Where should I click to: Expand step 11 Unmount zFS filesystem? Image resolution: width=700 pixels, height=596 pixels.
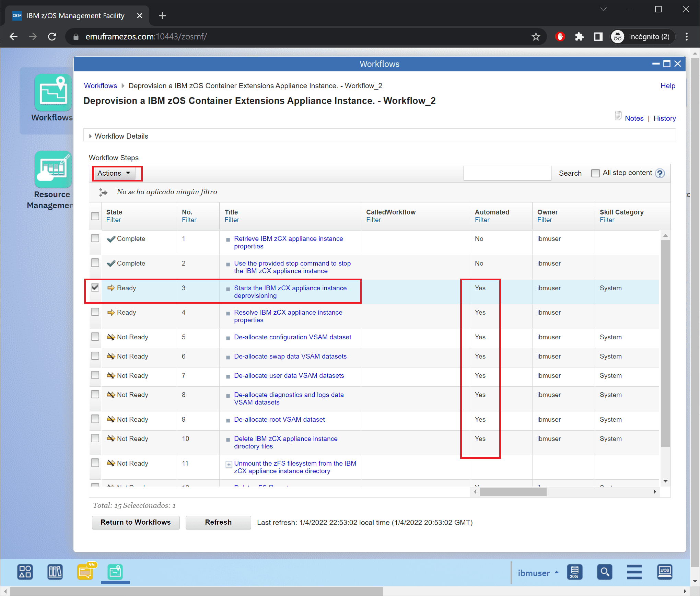pos(229,464)
